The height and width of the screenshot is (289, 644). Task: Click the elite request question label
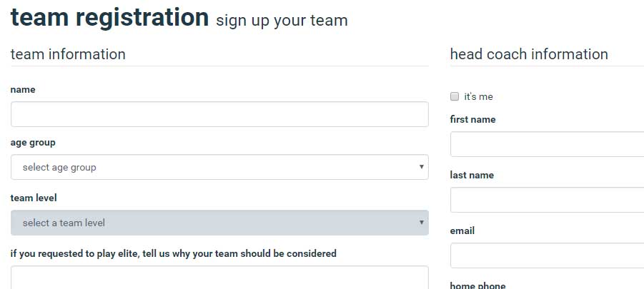tap(173, 253)
